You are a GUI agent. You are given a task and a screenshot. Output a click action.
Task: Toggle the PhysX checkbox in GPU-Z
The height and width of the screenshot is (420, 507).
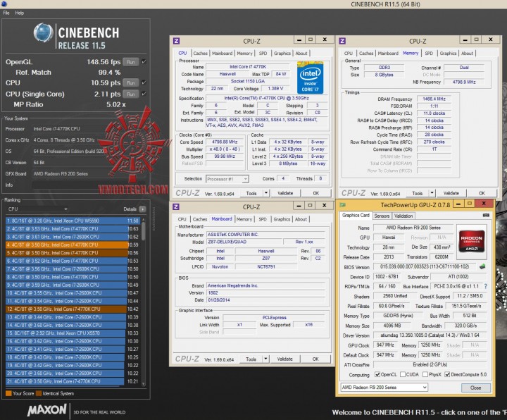[425, 374]
